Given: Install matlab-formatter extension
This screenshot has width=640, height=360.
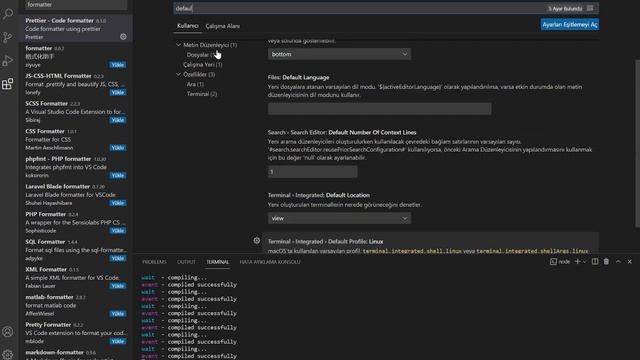Looking at the screenshot, I should click(118, 314).
